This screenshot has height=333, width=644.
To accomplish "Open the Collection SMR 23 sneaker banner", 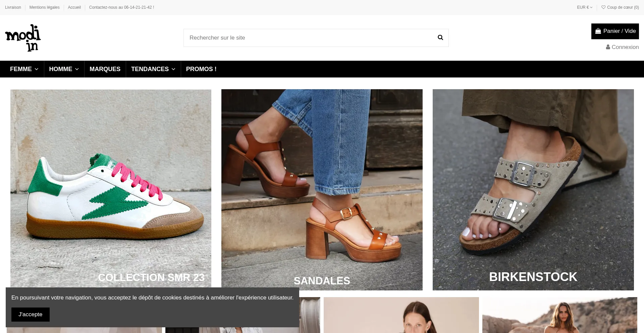I will pos(111,190).
